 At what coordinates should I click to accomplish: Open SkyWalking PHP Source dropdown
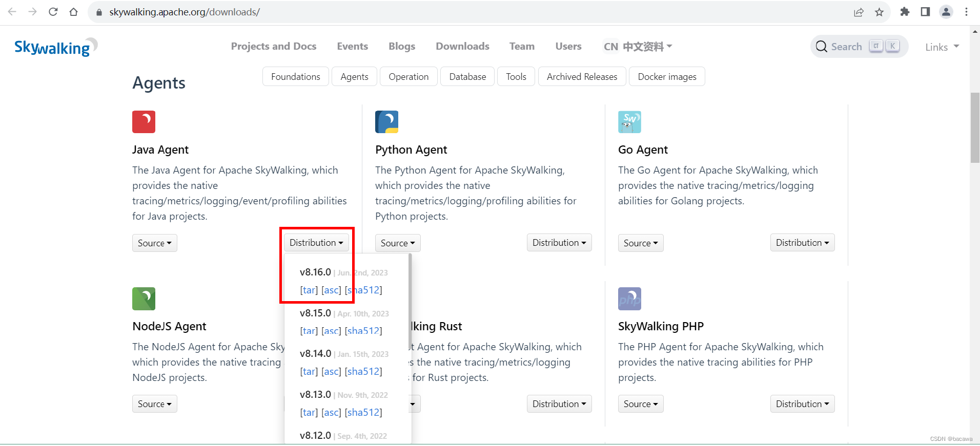tap(641, 404)
